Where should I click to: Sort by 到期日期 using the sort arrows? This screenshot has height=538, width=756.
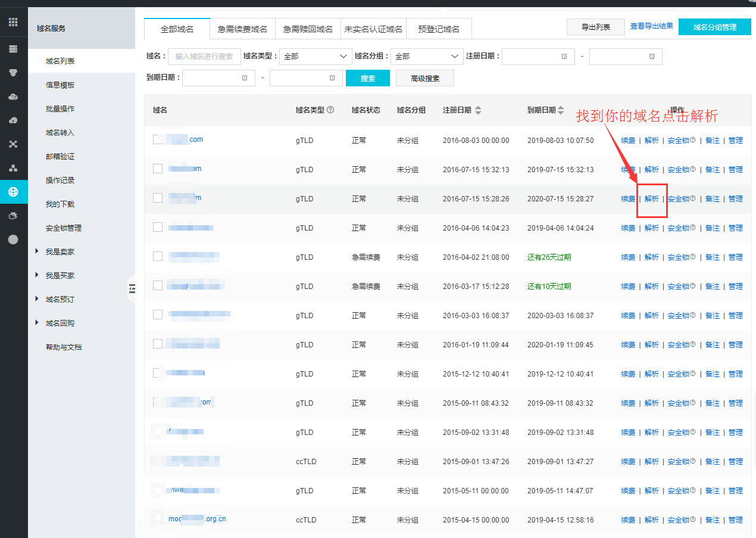pyautogui.click(x=562, y=110)
